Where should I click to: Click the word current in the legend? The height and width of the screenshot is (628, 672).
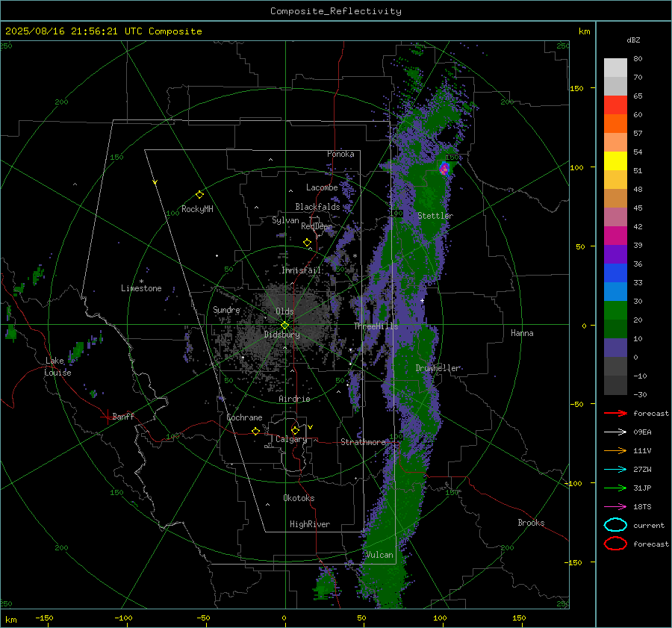pyautogui.click(x=649, y=526)
